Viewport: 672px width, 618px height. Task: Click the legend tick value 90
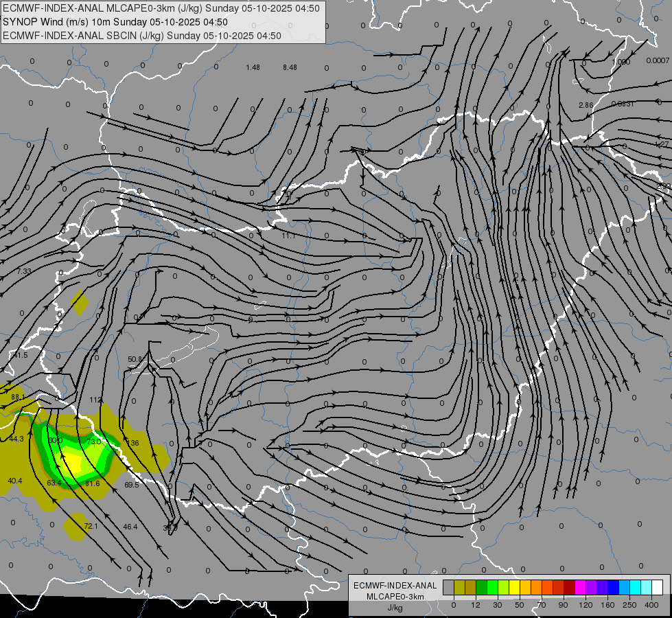(563, 605)
